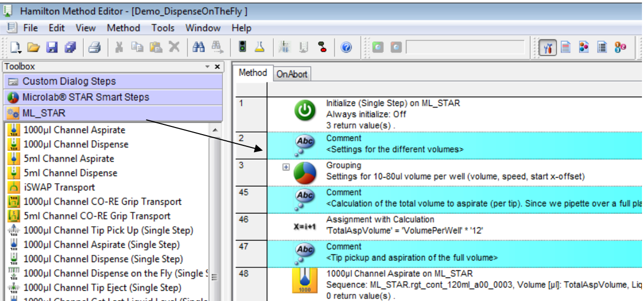Click the Hamilton Method Editor title bar icon

click(8, 10)
